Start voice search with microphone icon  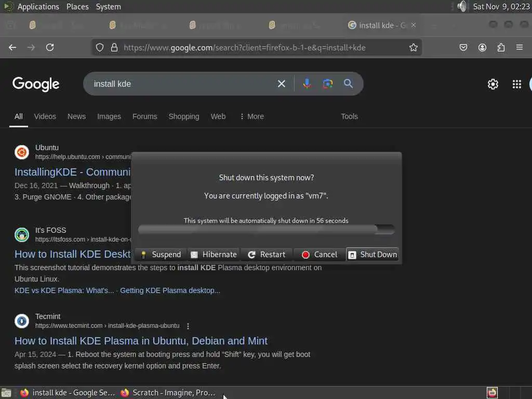point(307,84)
